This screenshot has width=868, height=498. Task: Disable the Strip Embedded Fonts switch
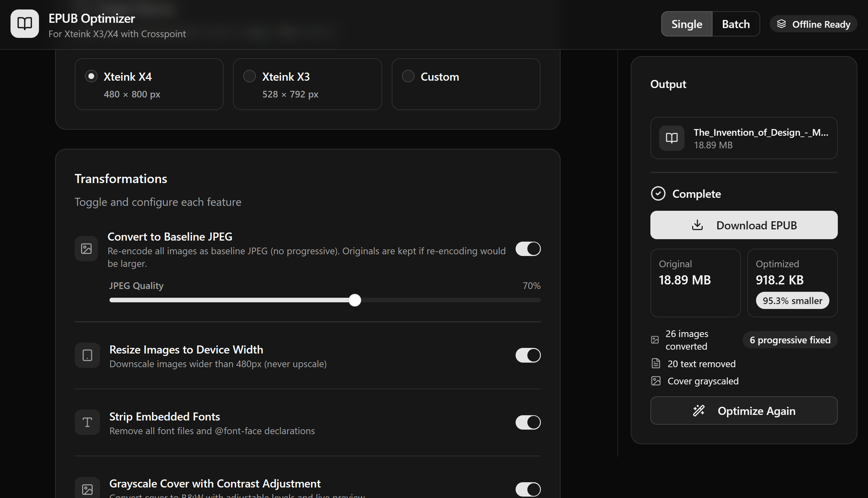(x=528, y=422)
